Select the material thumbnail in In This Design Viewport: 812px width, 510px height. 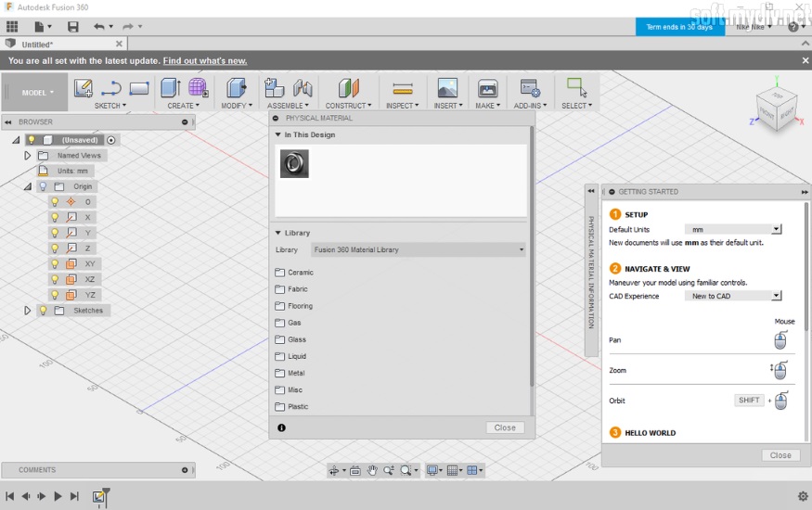click(294, 164)
